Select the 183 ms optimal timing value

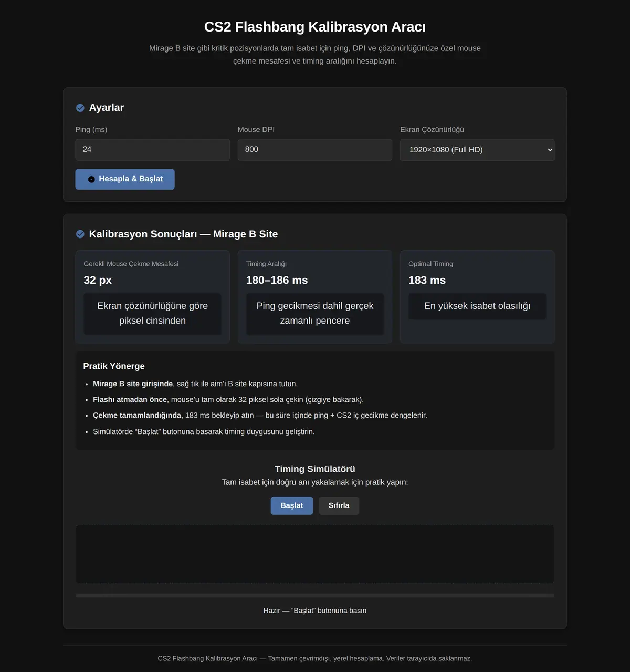tap(427, 280)
